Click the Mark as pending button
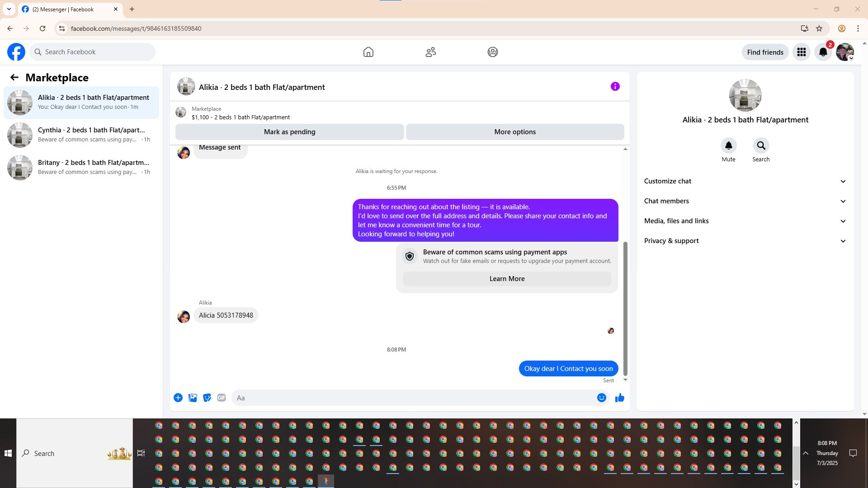Image resolution: width=868 pixels, height=488 pixels. click(x=289, y=132)
